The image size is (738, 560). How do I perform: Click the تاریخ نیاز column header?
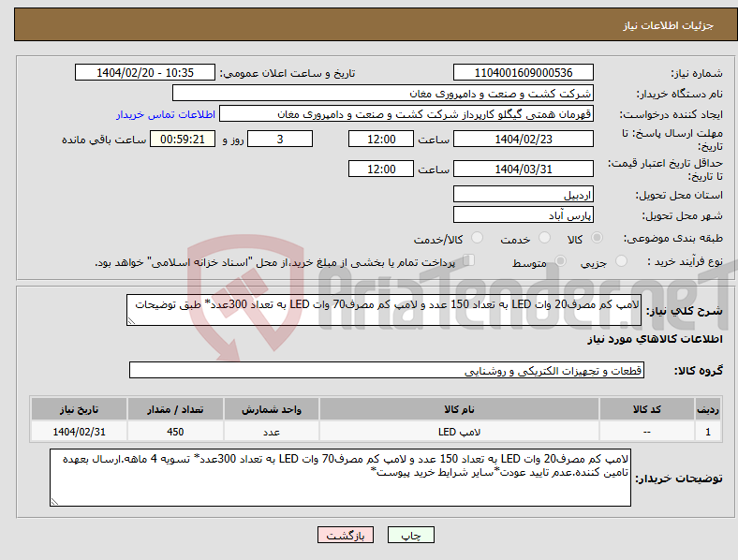(79, 409)
